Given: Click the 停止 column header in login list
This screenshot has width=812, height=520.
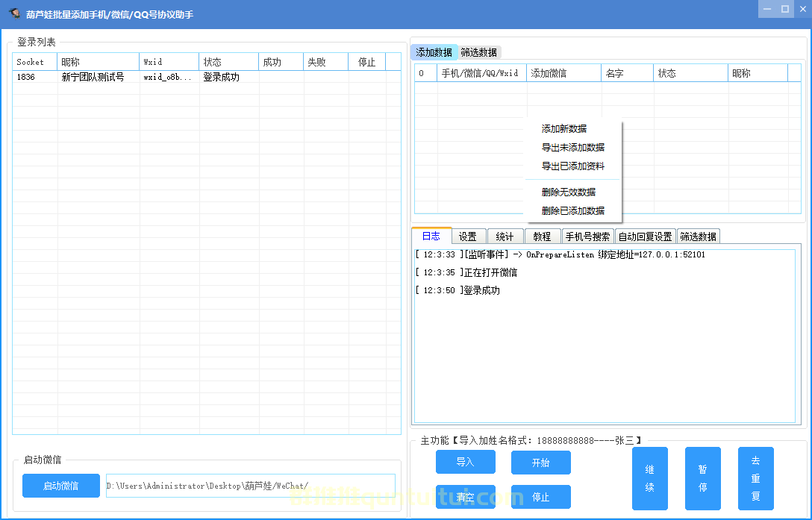Looking at the screenshot, I should click(x=366, y=62).
